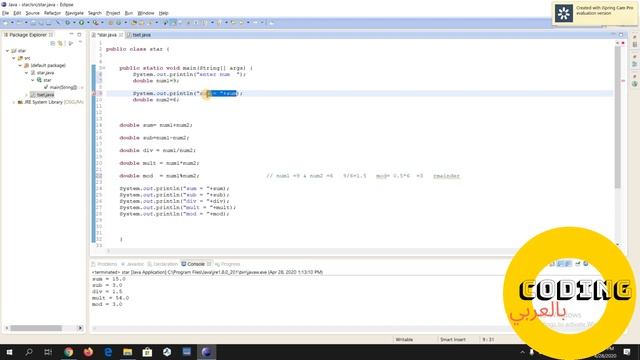Open Windows Start menu
This screenshot has width=640, height=360.
9,352
